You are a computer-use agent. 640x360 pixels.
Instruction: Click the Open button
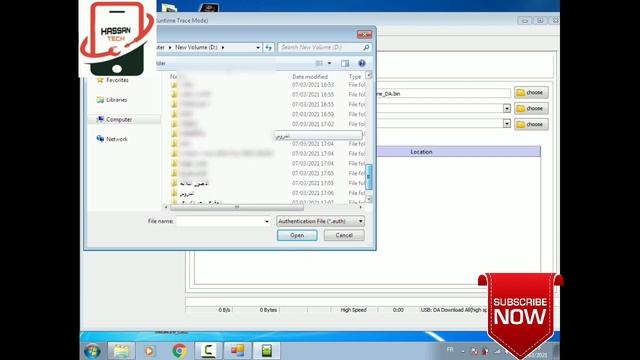(x=297, y=236)
